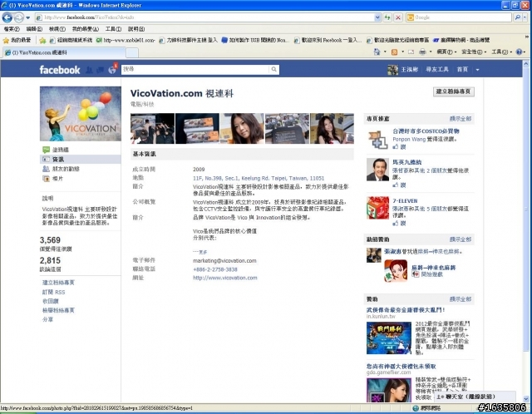Screen dimensions: 532x414
Task: Click the COSTCO recommended page title
Action: 426,131
